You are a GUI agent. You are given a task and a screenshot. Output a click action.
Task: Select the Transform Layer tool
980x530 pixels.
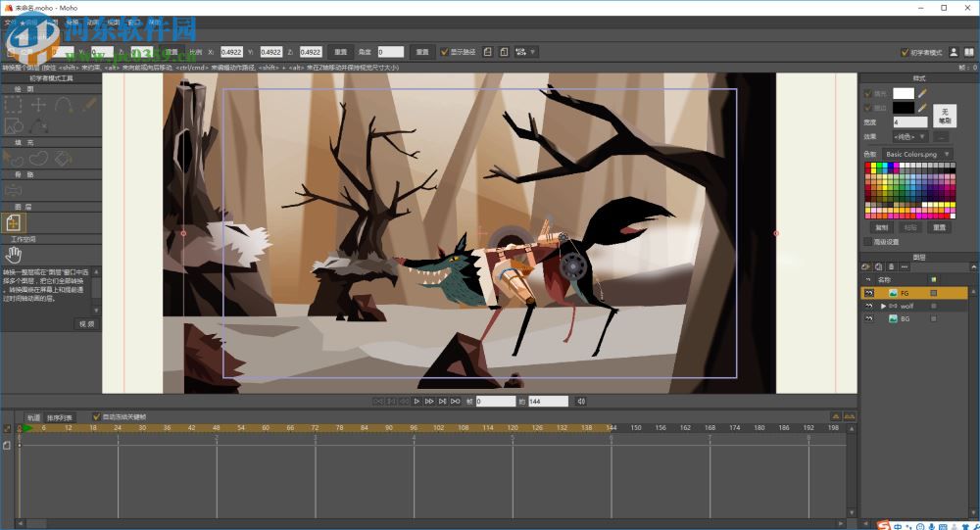click(x=14, y=224)
